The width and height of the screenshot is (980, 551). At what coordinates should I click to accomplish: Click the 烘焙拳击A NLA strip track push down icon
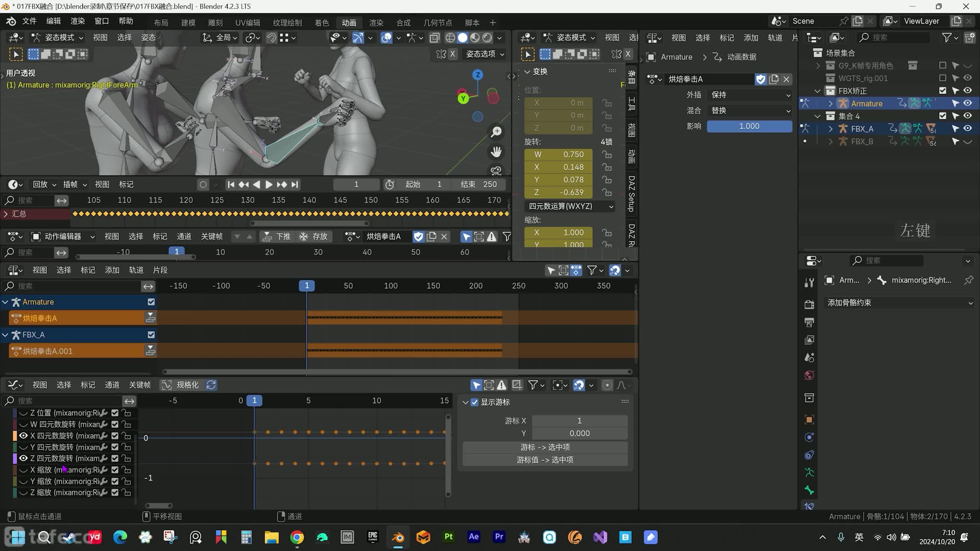150,318
